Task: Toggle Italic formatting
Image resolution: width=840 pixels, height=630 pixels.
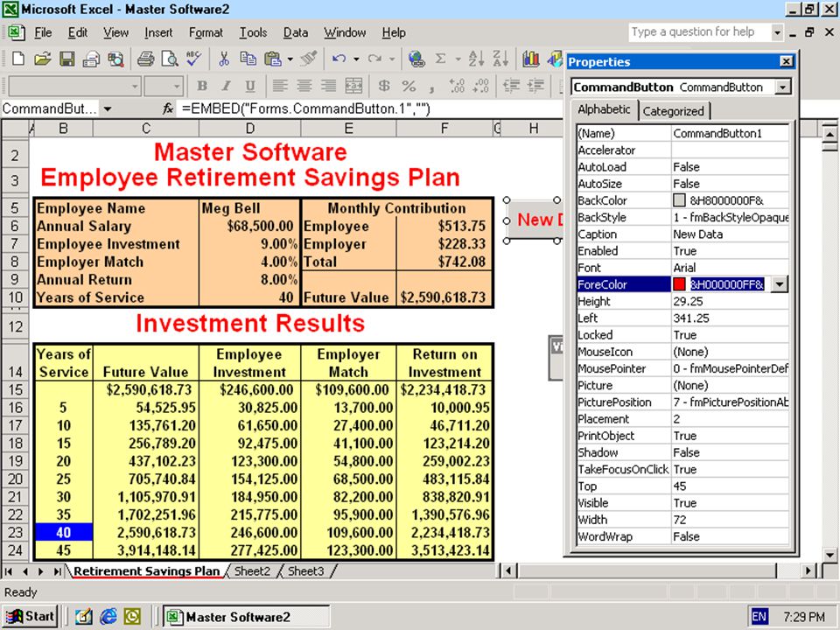Action: click(x=226, y=86)
